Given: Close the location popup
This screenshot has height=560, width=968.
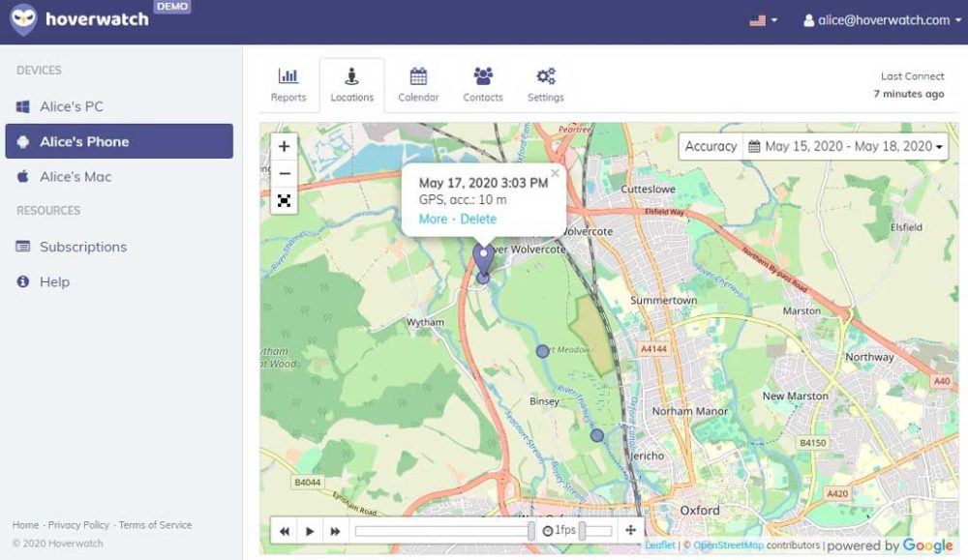Looking at the screenshot, I should (x=555, y=174).
